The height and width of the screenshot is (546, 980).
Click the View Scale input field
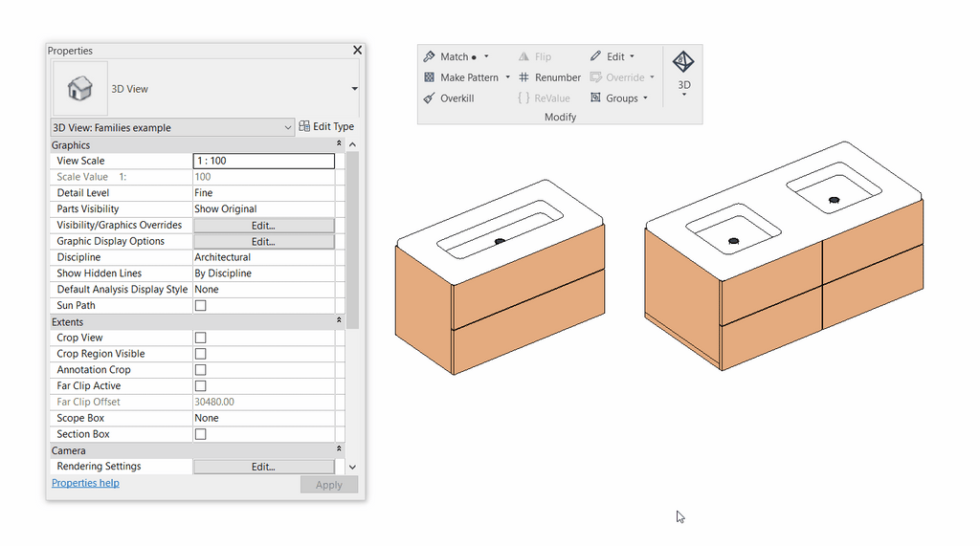click(x=264, y=161)
